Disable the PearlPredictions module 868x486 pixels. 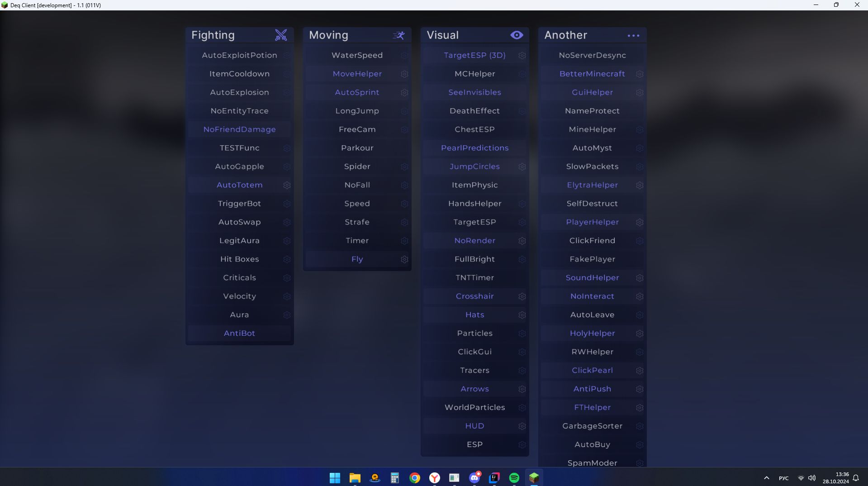click(474, 148)
